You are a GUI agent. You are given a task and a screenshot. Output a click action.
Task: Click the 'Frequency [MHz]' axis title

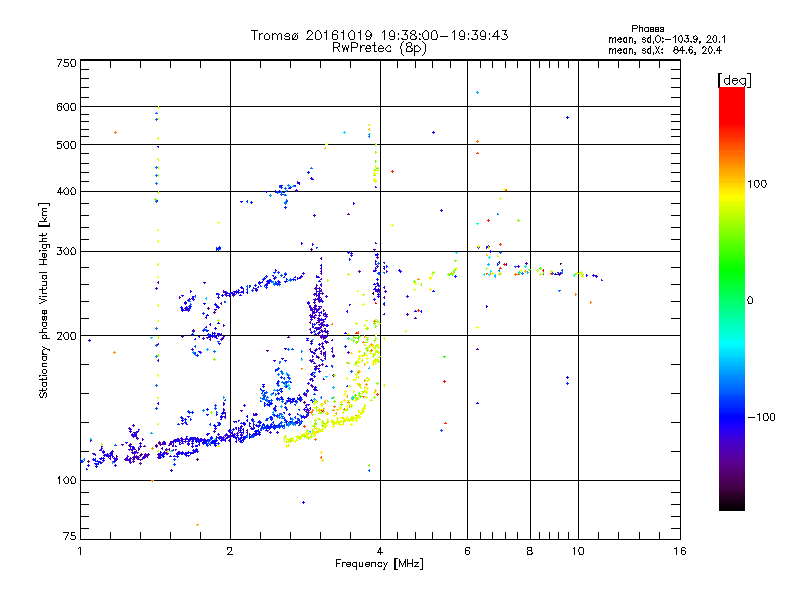[x=379, y=564]
